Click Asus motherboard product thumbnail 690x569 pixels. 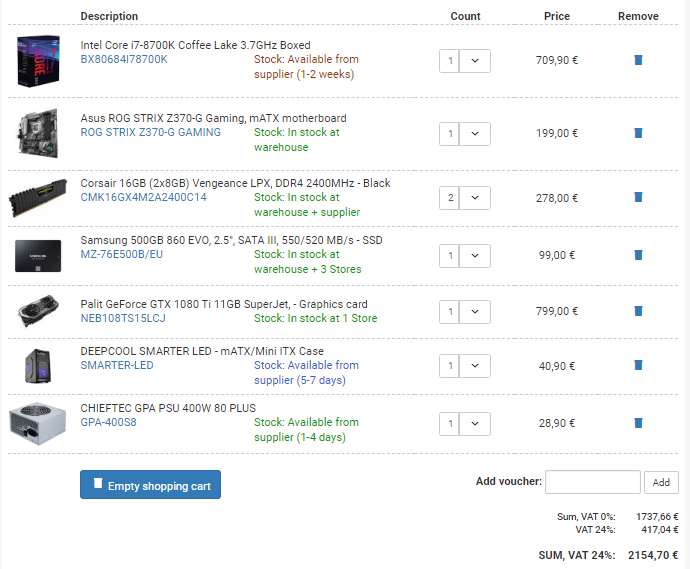38,133
